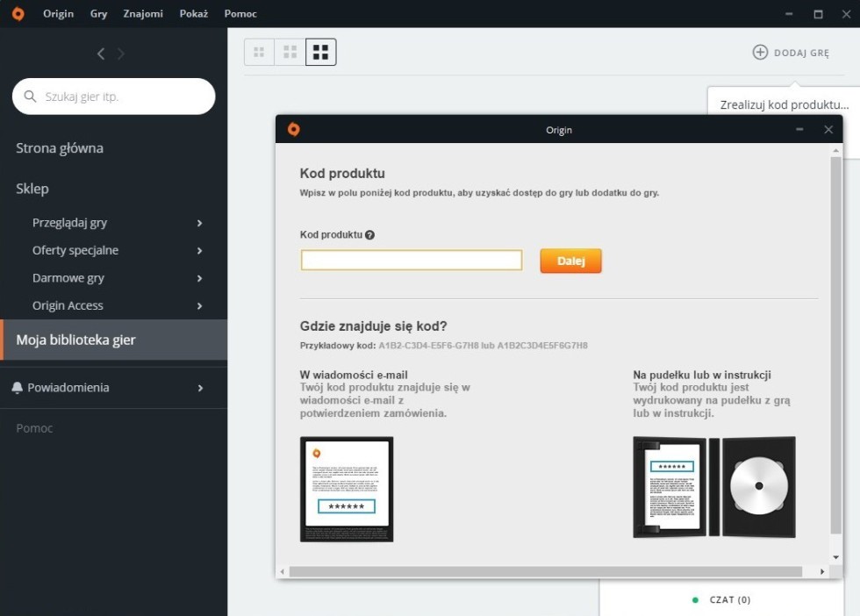This screenshot has width=860, height=616.
Task: Open Pomoc in the sidebar
Action: point(34,428)
